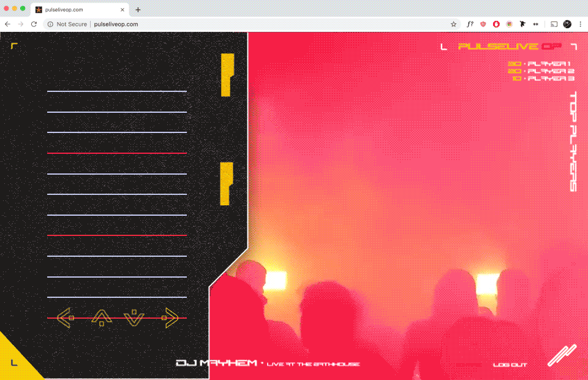Image resolution: width=588 pixels, height=380 pixels.
Task: Go back with the browser back arrow
Action: [7, 24]
